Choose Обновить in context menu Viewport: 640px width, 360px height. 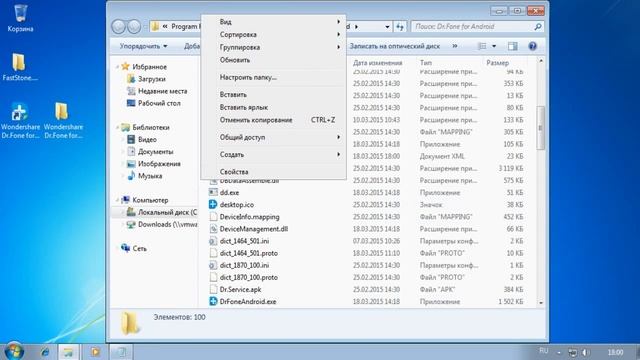click(x=273, y=60)
